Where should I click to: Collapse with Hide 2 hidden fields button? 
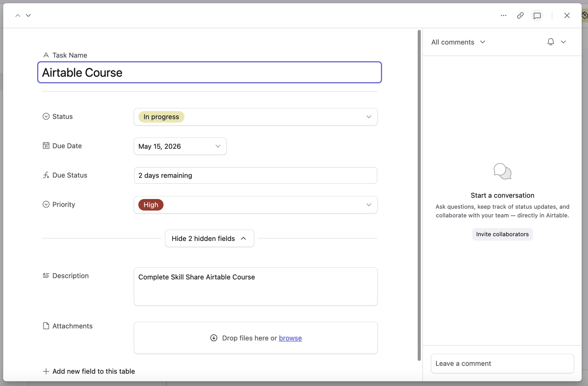pyautogui.click(x=209, y=238)
